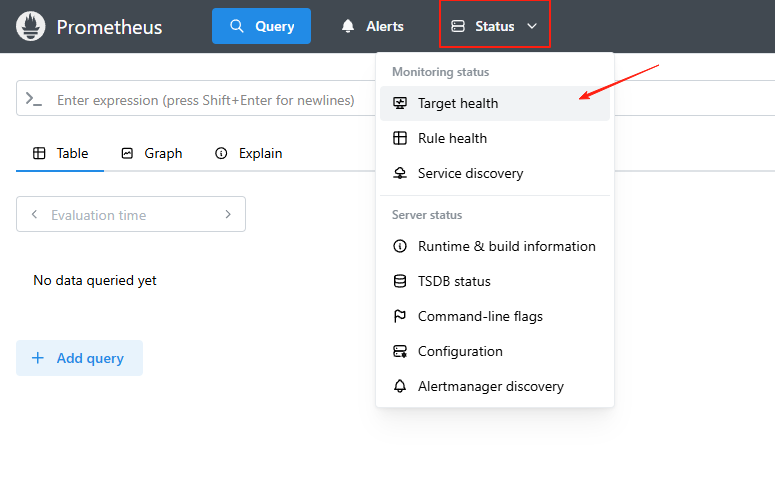Click the terminal prompt icon in expression box
The width and height of the screenshot is (775, 488).
pos(34,99)
